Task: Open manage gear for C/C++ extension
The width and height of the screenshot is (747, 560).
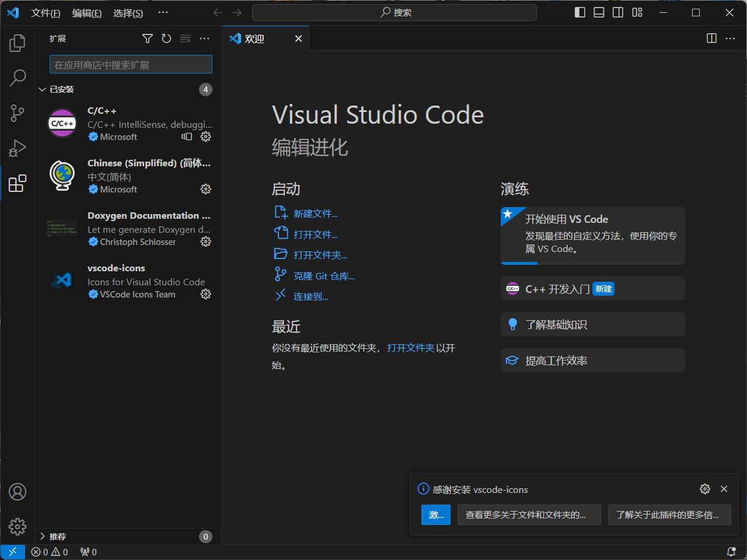Action: pyautogui.click(x=205, y=136)
